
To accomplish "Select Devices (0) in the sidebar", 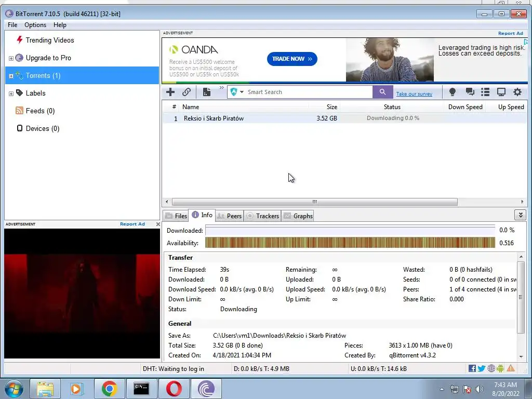I will [x=43, y=128].
